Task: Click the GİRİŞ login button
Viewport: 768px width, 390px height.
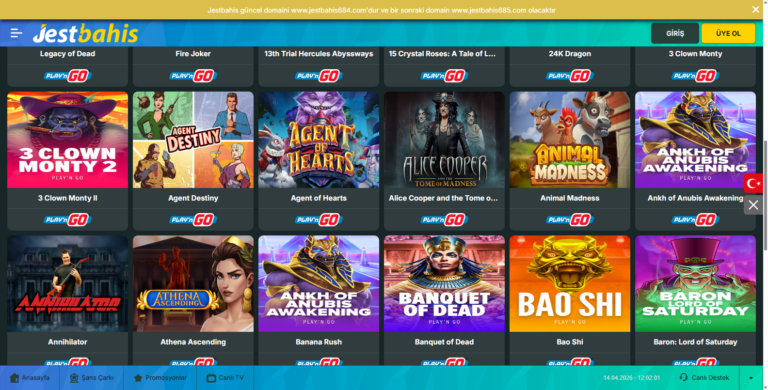Action: (x=674, y=33)
